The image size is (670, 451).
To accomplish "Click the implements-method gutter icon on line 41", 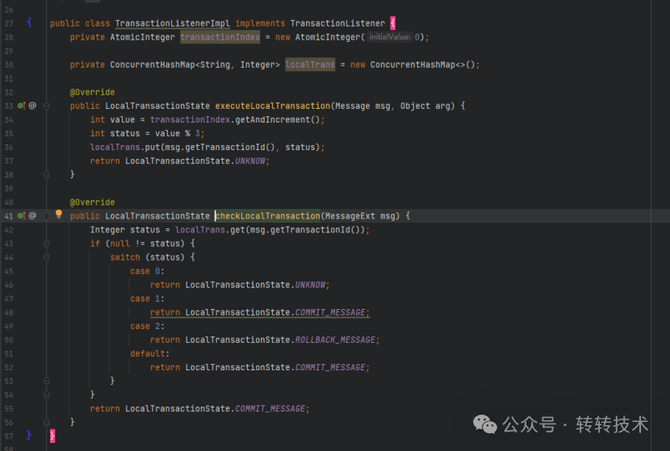I will [x=21, y=215].
